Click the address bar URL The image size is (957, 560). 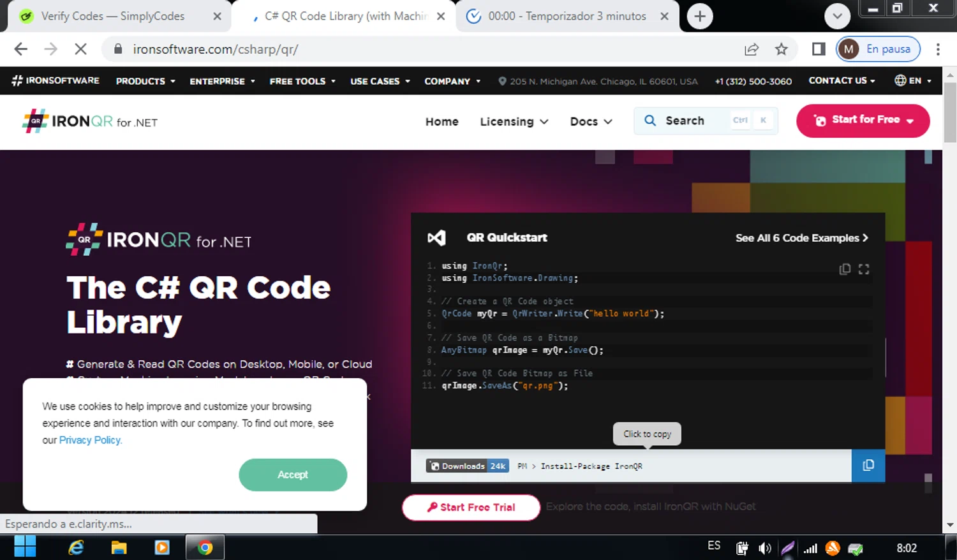[x=215, y=49]
